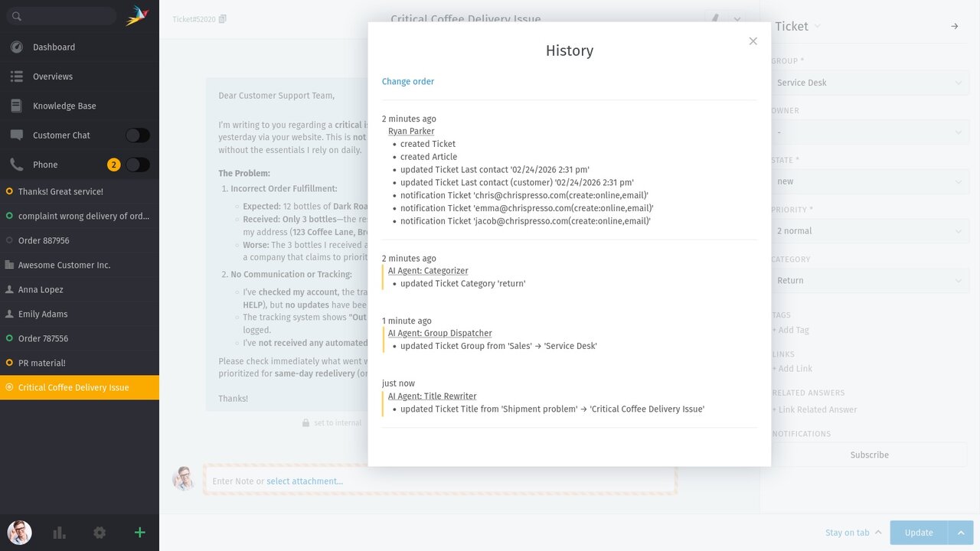Screen dimensions: 980x551
Task: Open statistics bar chart icon
Action: tap(59, 533)
